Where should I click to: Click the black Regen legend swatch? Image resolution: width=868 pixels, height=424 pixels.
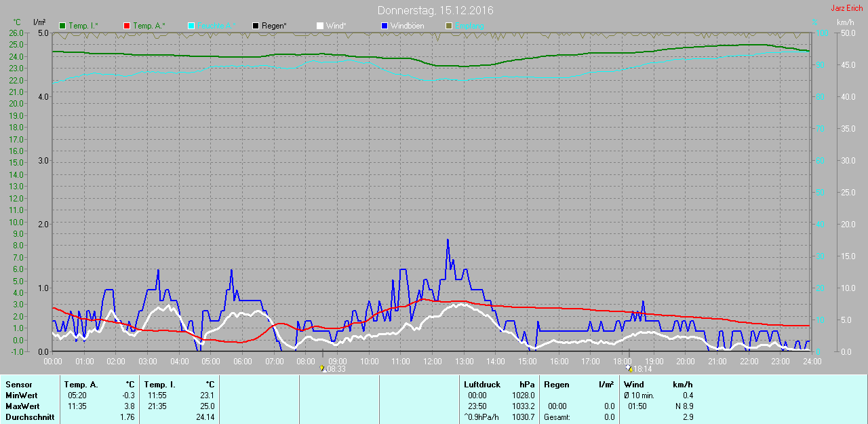(256, 26)
